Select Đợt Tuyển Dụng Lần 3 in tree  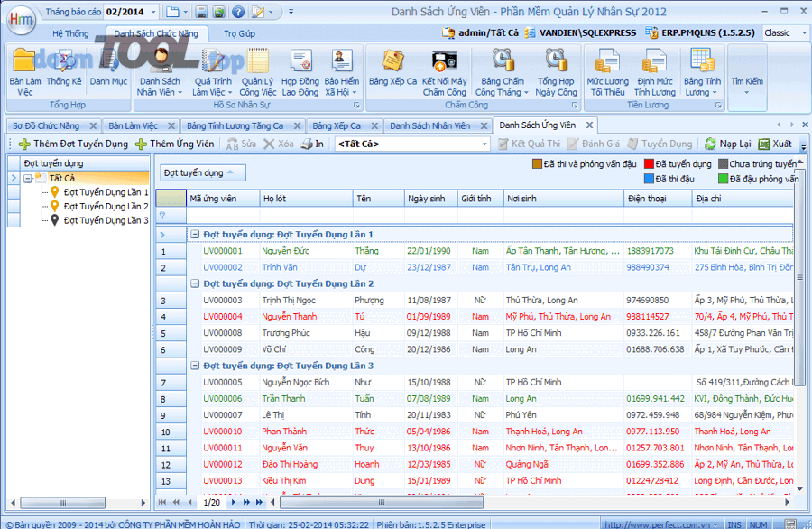[x=106, y=220]
